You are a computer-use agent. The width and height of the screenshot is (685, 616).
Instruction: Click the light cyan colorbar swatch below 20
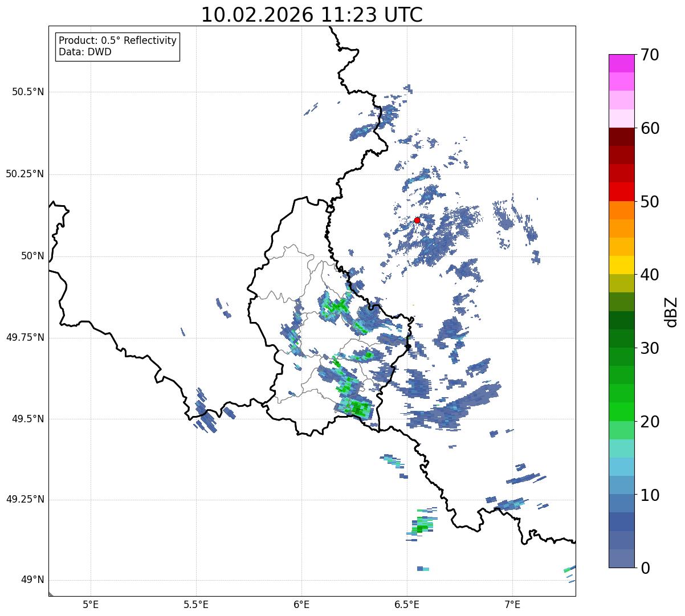[x=622, y=448]
